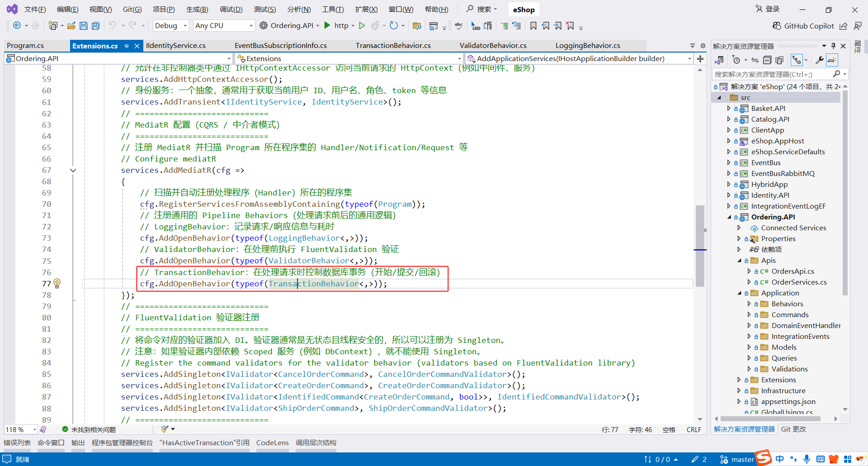This screenshot has height=466, width=868.
Task: Toggle Preview Selected Items in Solution Explorer
Action: point(779,60)
